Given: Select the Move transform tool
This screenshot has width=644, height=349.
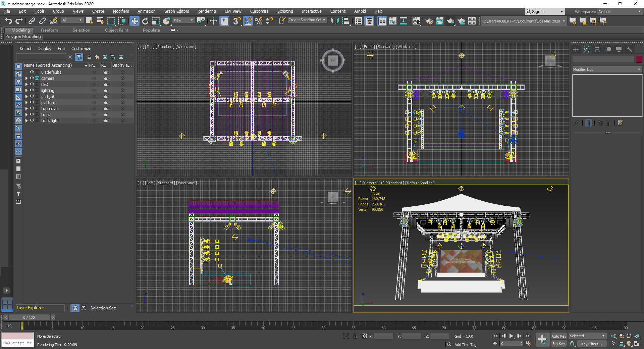Looking at the screenshot, I should (x=134, y=21).
